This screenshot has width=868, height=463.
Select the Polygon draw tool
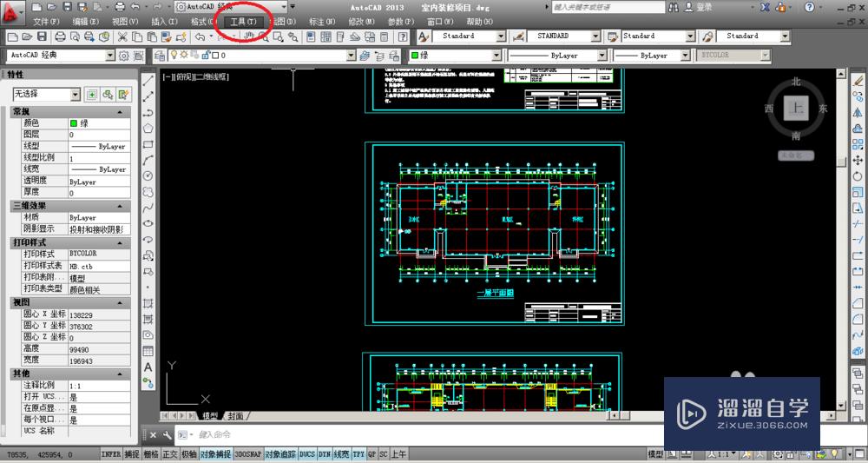click(148, 129)
